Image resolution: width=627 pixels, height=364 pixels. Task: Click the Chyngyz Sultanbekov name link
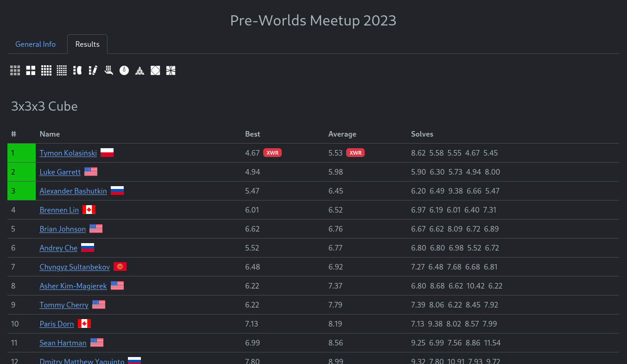click(75, 267)
